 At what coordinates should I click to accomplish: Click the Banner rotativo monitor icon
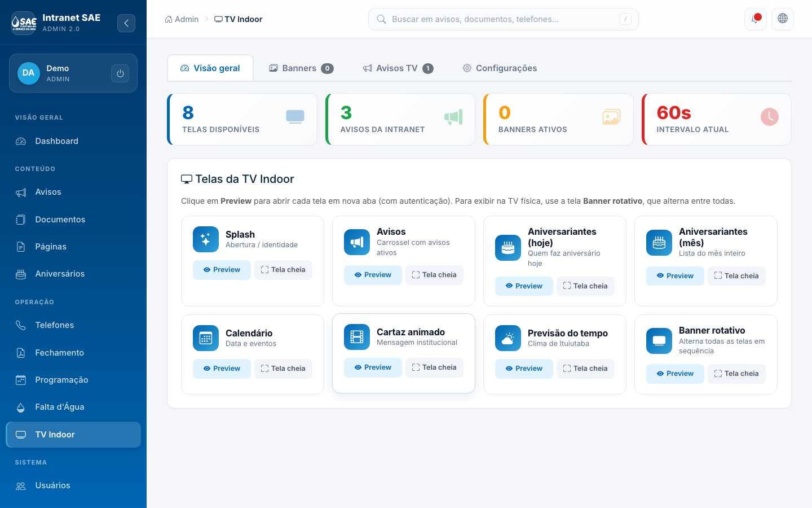point(659,341)
